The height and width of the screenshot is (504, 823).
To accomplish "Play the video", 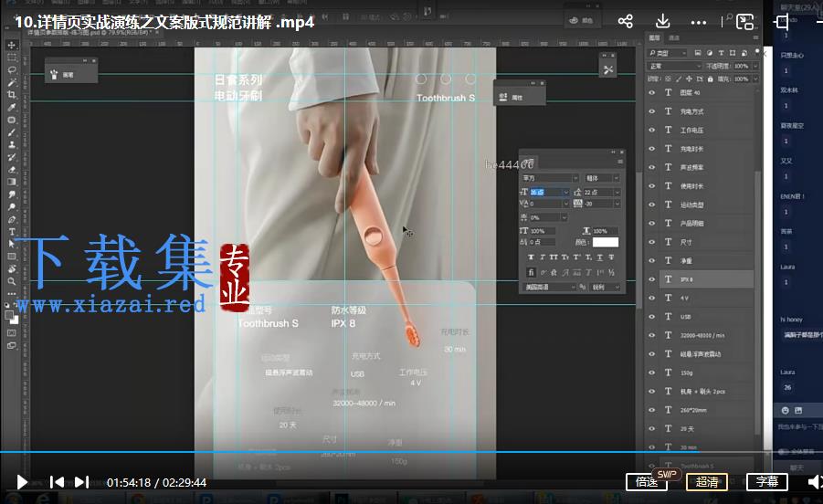I will tap(22, 482).
